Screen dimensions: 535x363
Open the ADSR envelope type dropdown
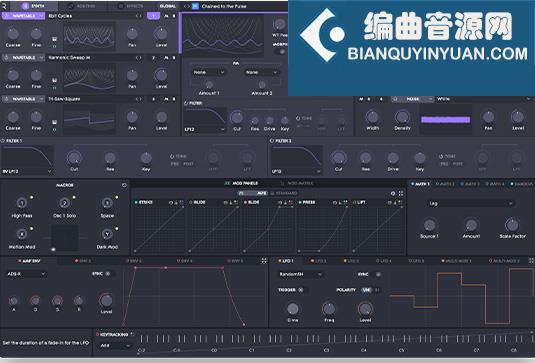click(26, 274)
